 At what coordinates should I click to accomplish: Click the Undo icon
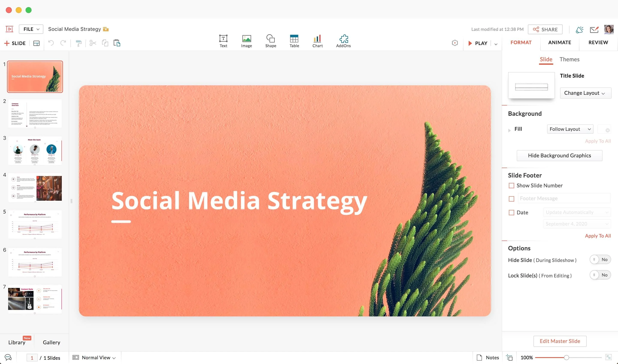pos(51,43)
